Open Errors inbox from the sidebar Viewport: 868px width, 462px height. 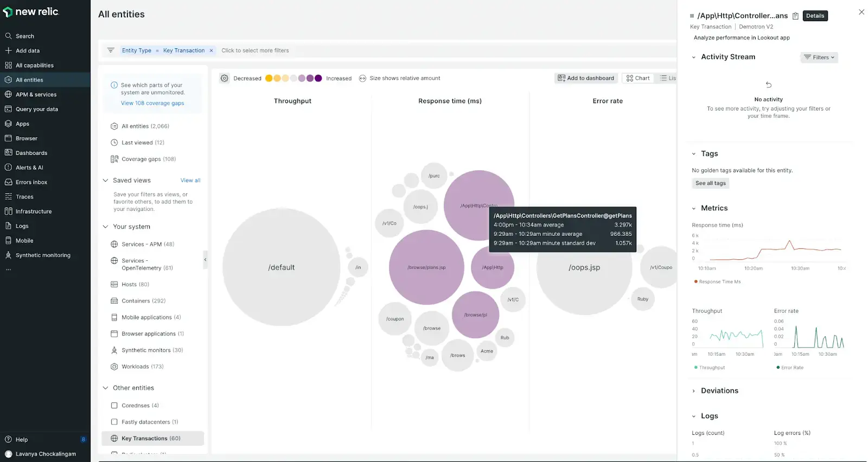31,182
